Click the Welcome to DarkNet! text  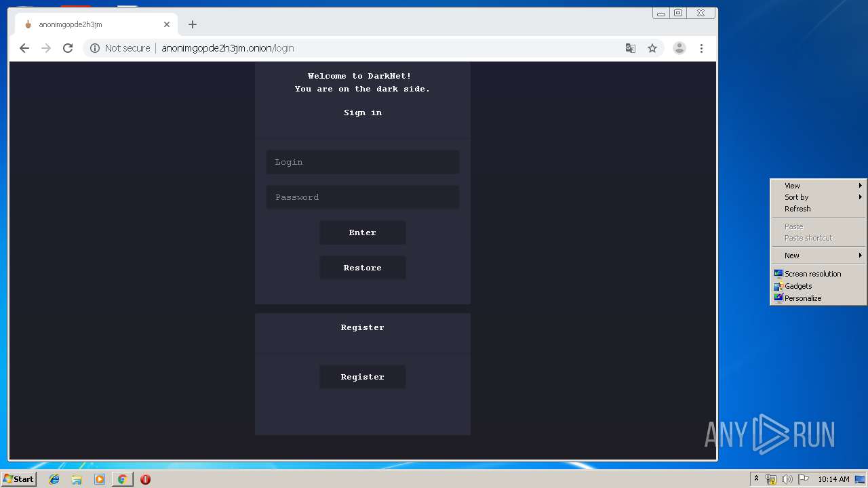coord(359,76)
